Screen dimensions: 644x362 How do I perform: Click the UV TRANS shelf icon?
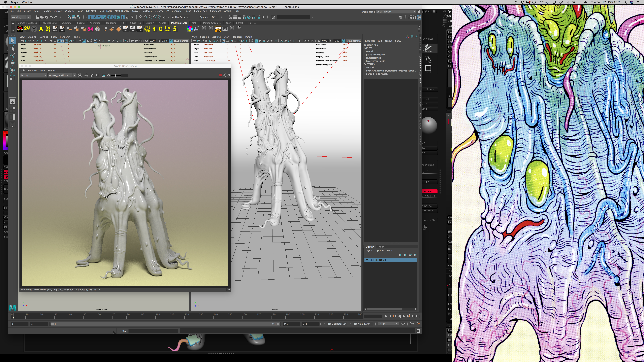(168, 29)
